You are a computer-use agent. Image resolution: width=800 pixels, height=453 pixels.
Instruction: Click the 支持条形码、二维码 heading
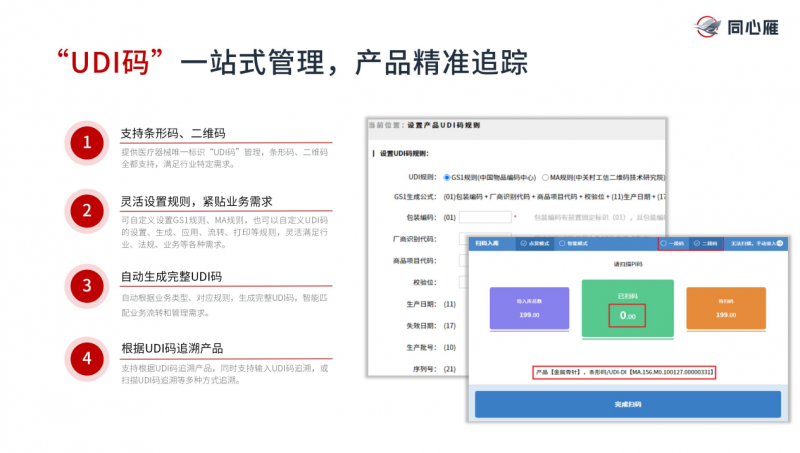172,133
